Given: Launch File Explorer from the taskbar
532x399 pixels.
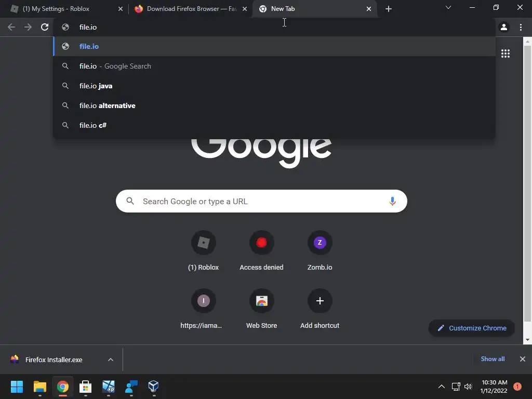Looking at the screenshot, I should 39,387.
